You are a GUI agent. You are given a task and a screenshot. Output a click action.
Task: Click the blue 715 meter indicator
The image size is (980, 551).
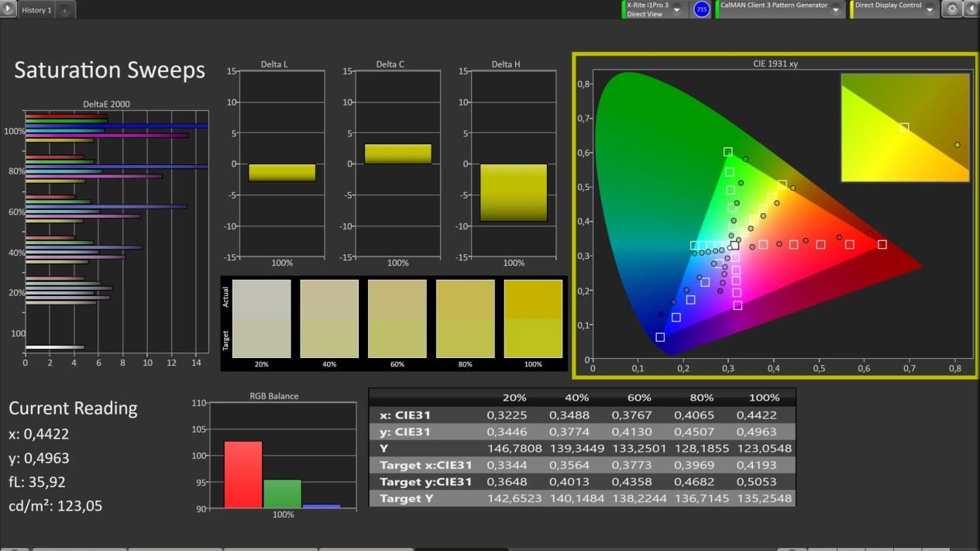click(x=702, y=9)
